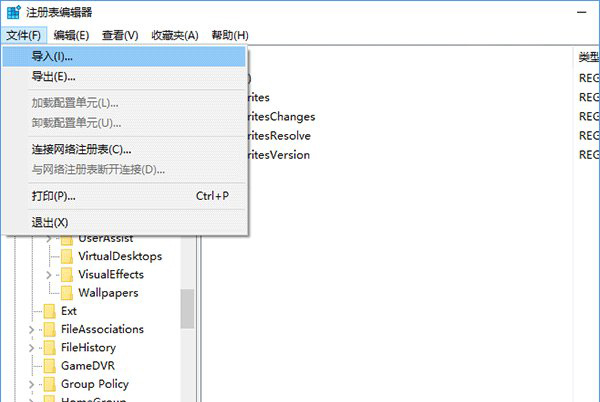The height and width of the screenshot is (402, 600).
Task: Open the 查看(V) menu in menu bar
Action: click(x=119, y=35)
